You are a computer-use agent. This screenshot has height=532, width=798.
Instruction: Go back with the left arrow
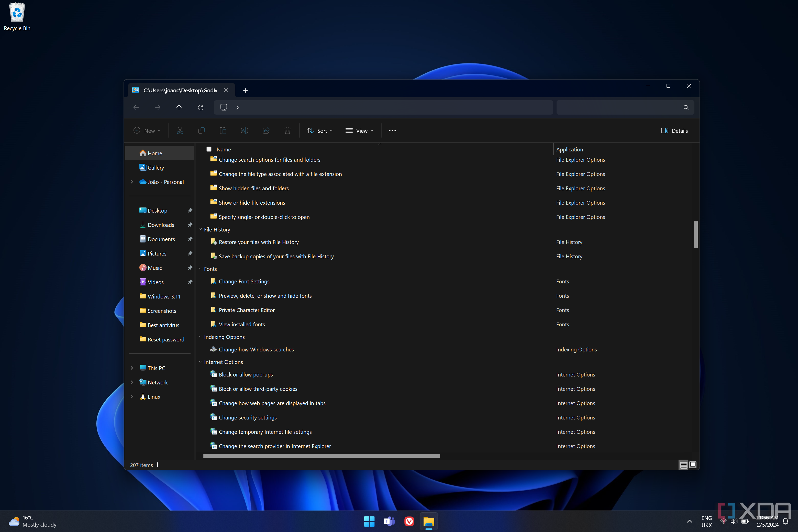coord(136,107)
